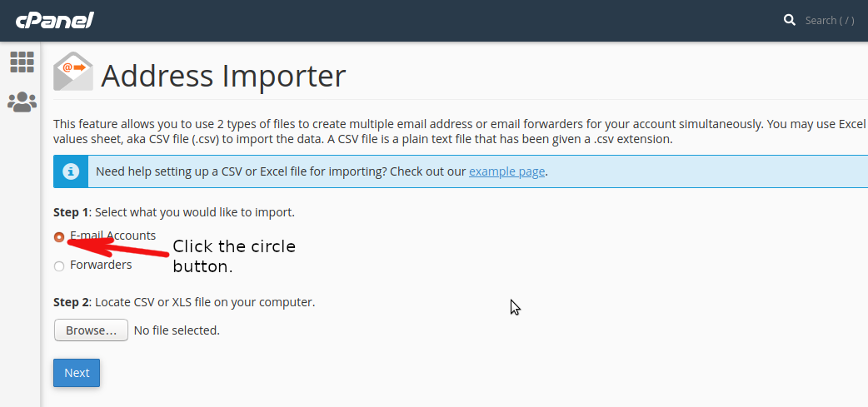Open the User Manager people icon
Image resolution: width=868 pixels, height=407 pixels.
pos(22,102)
